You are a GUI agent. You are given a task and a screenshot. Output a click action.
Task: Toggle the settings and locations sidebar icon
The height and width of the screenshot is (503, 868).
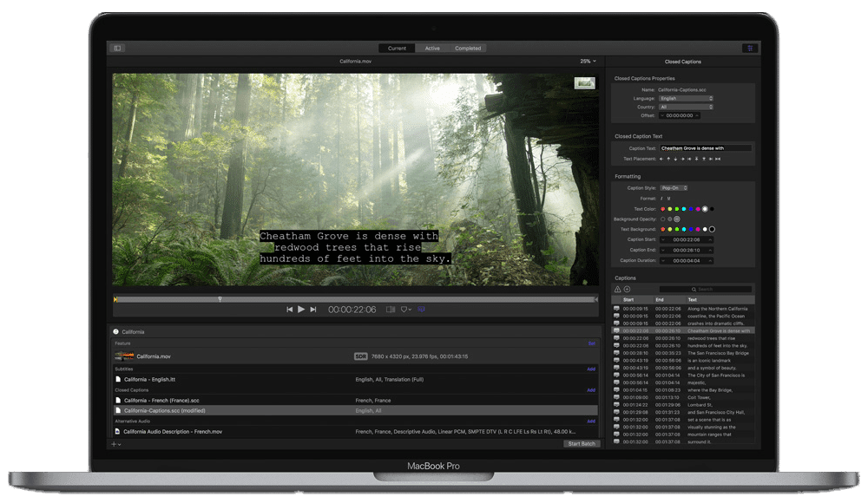tap(117, 49)
